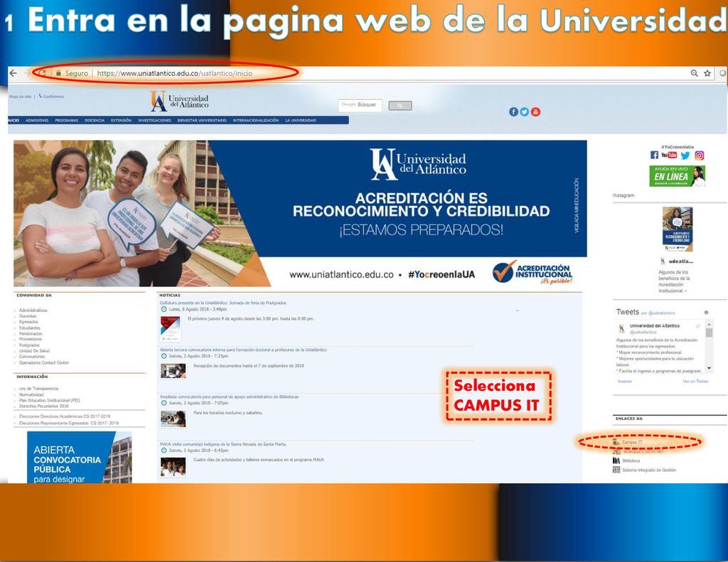The height and width of the screenshot is (562, 728).
Task: Open the PROGRAMAS menu
Action: [x=66, y=120]
